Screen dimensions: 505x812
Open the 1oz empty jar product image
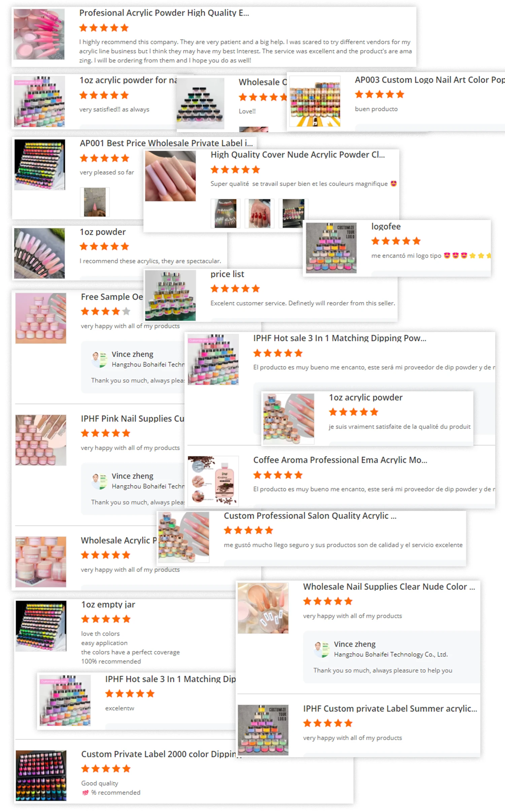coord(41,626)
